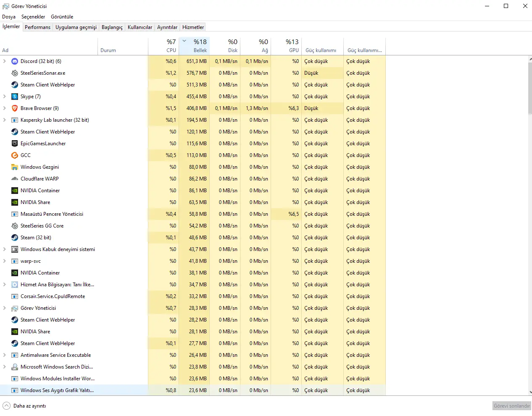Sort by the Ad column header
Screen dimensions: 532x416
[x=49, y=46]
